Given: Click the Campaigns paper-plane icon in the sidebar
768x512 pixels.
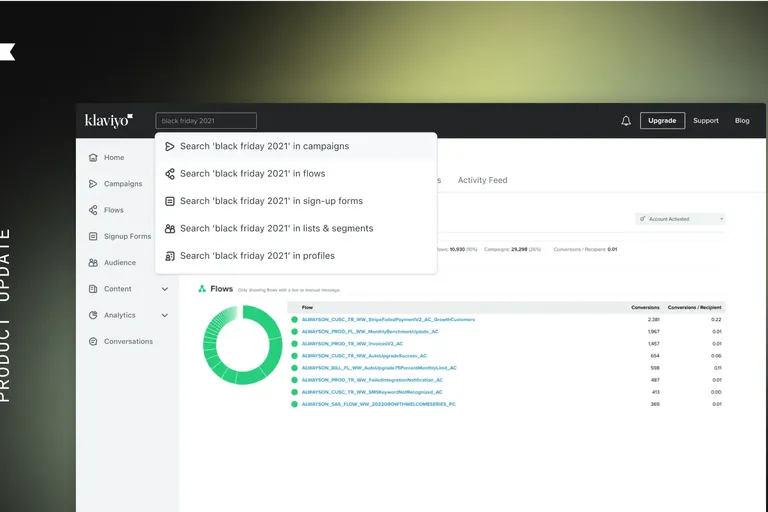Looking at the screenshot, I should tap(93, 184).
